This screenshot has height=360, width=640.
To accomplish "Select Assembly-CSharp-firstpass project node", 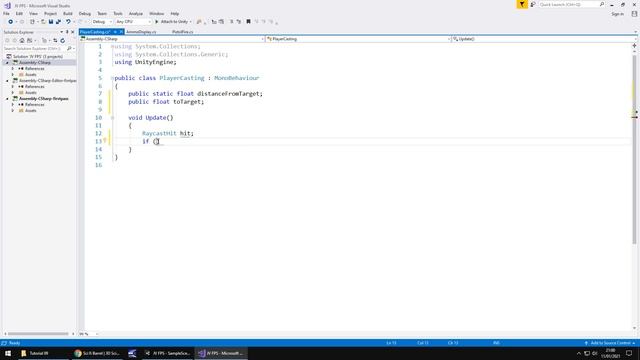I will pos(43,99).
